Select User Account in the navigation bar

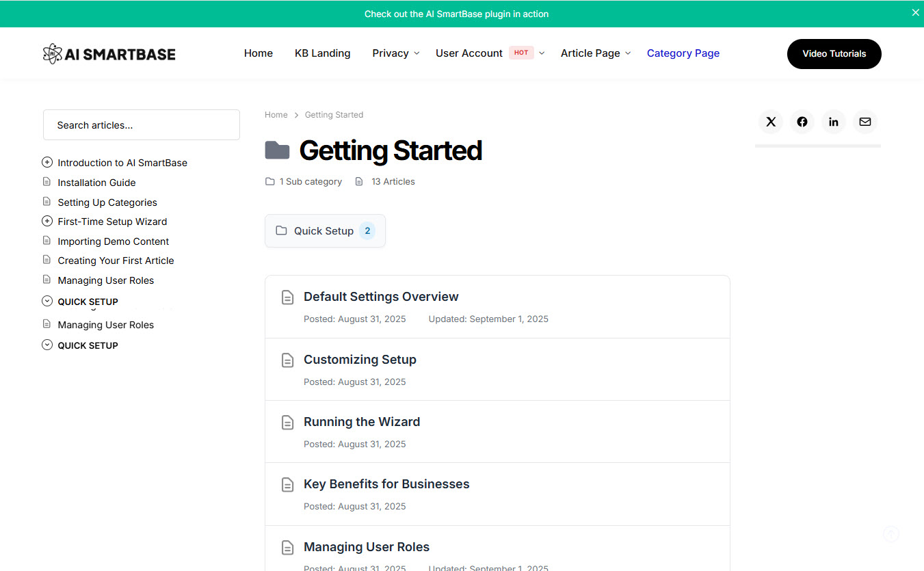point(469,53)
